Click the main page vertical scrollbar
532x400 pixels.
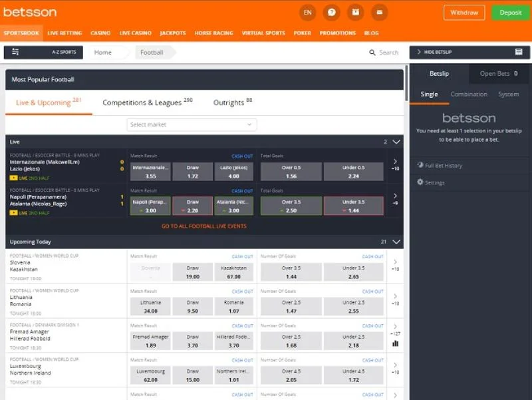(x=406, y=200)
